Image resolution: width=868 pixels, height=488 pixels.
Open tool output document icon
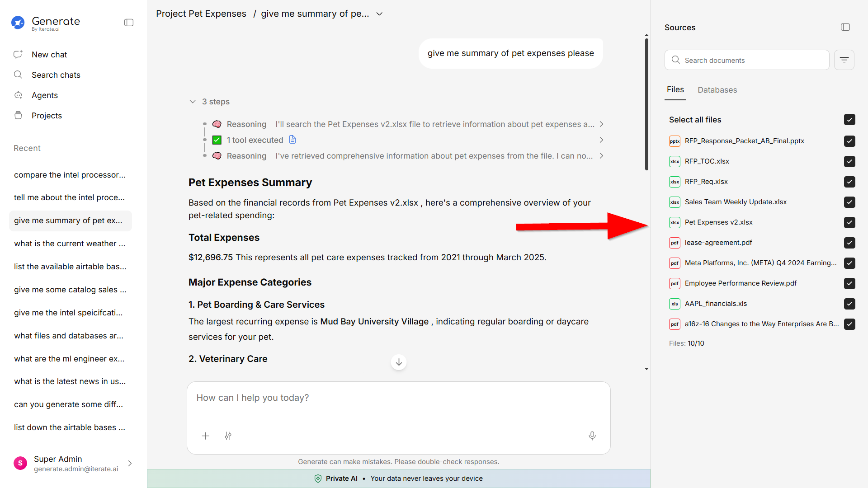tap(292, 140)
